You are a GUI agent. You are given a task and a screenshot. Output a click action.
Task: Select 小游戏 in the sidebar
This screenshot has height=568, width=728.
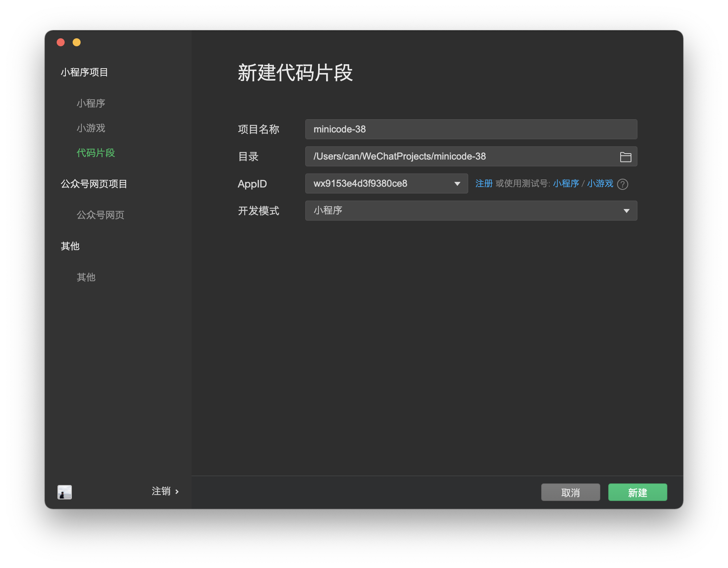point(91,128)
